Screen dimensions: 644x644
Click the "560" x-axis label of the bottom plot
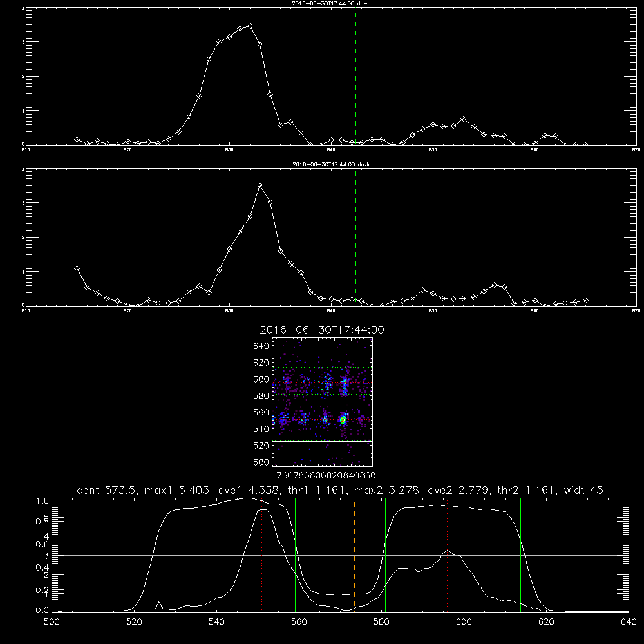click(x=299, y=622)
